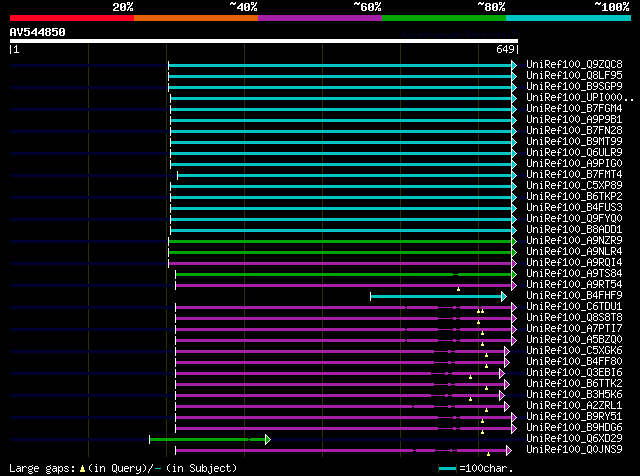Click the UniRef100_A9NLR4 label
This screenshot has height=476, width=640.
[x=574, y=251]
